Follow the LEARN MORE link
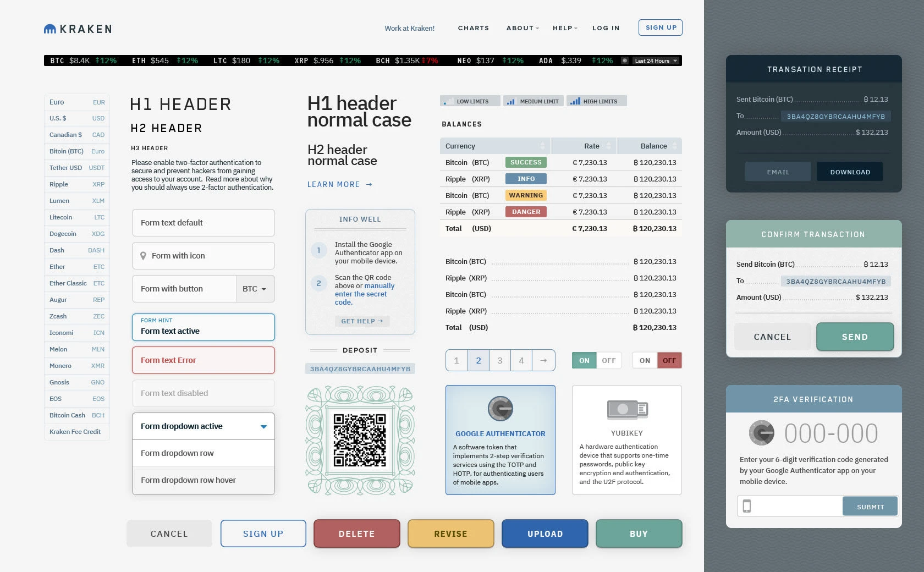Viewport: 924px width, 572px height. pos(340,184)
